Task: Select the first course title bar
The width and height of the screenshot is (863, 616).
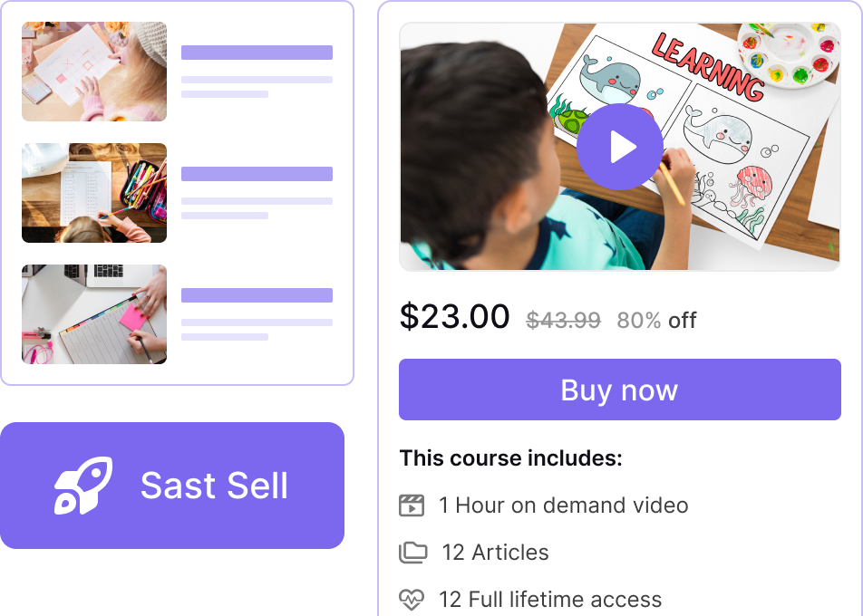Action: (x=257, y=53)
